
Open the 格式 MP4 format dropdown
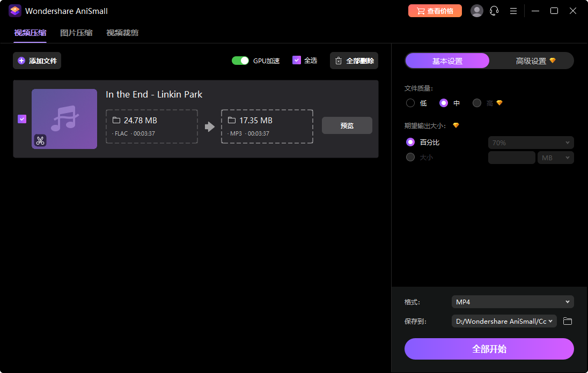pos(513,302)
